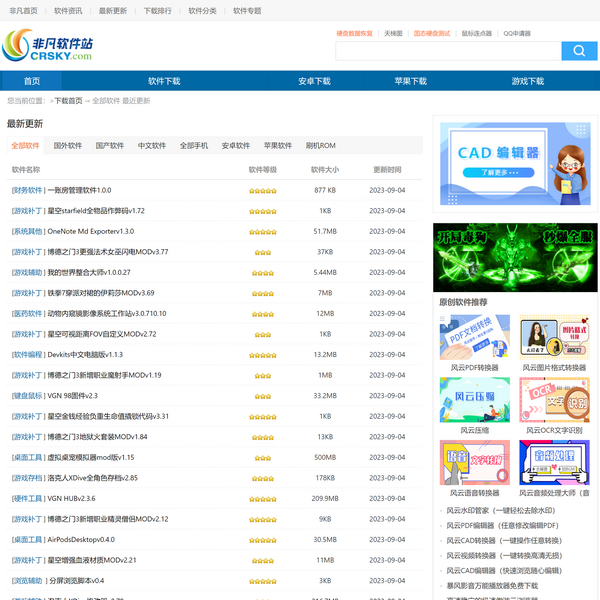Open the 风云图片格式转换器 thumbnail image
The height and width of the screenshot is (600, 600).
pyautogui.click(x=555, y=337)
